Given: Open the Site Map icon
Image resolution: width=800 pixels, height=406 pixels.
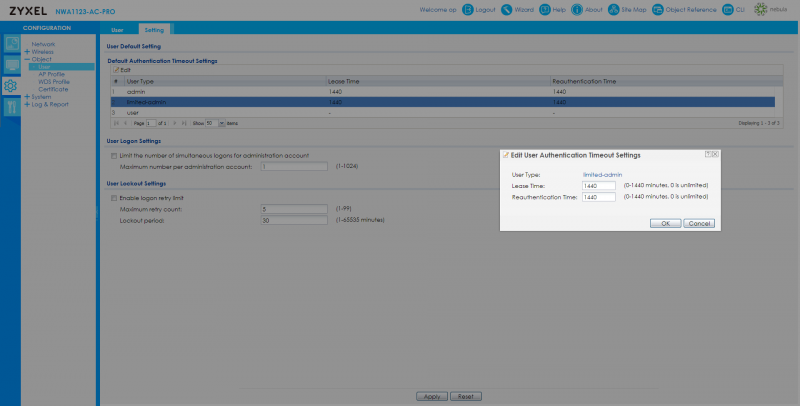Looking at the screenshot, I should point(613,10).
